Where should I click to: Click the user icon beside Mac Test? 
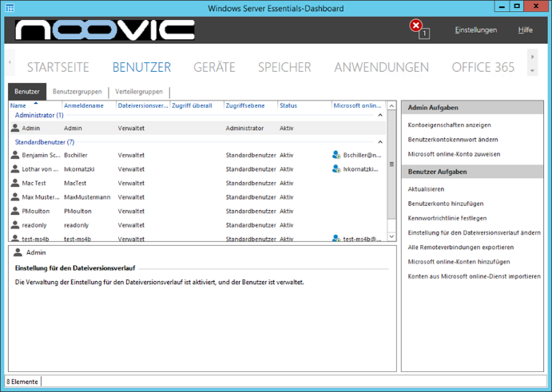click(x=15, y=183)
